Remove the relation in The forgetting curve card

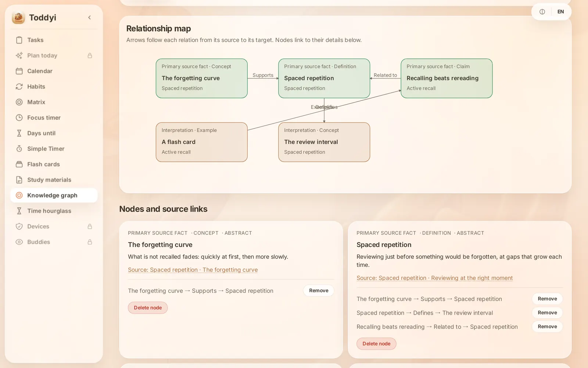coord(319,291)
